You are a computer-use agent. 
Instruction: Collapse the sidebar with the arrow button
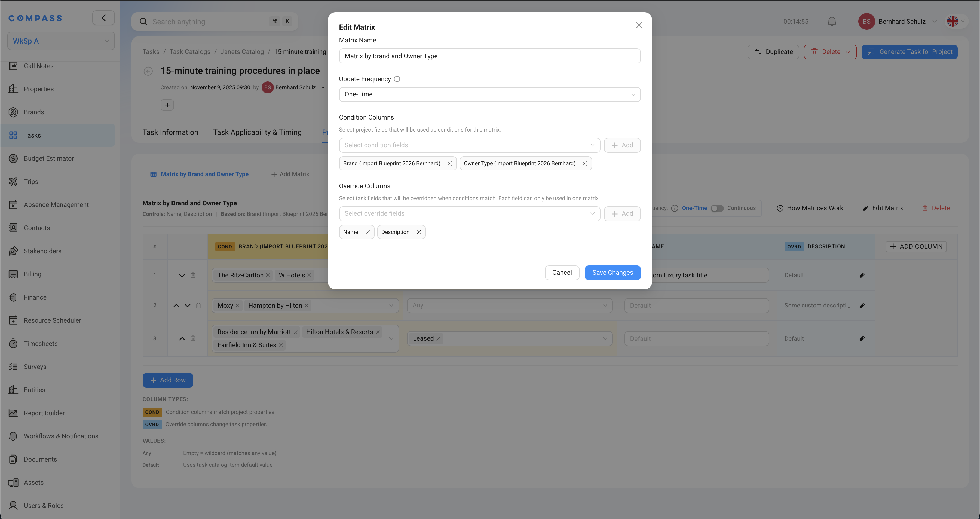pos(103,18)
